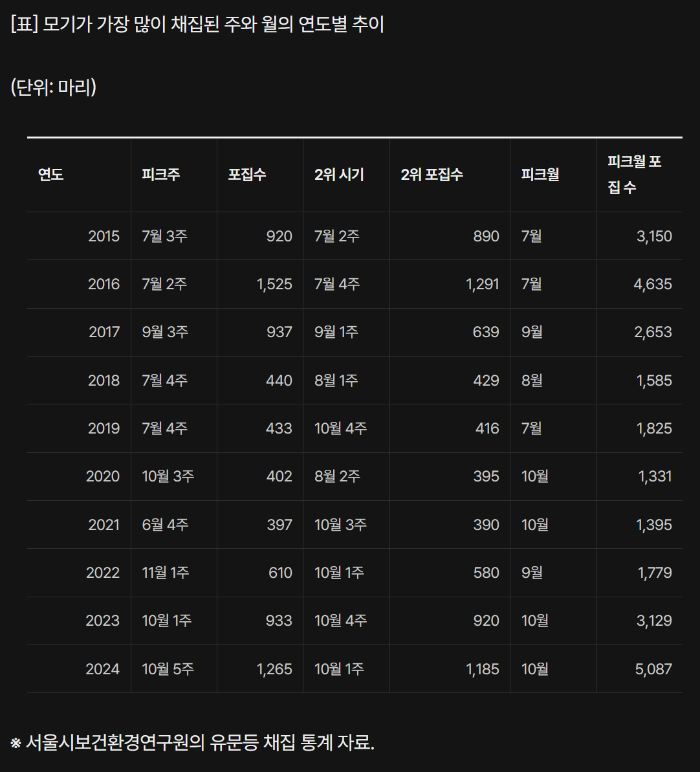Click the 2018 row's '8월 1주' cell
The image size is (700, 772).
[x=336, y=380]
